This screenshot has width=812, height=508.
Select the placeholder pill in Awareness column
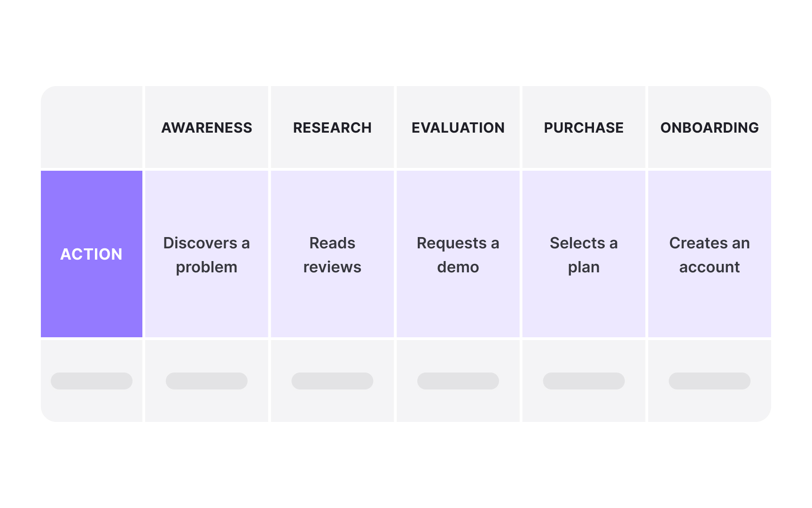[207, 381]
